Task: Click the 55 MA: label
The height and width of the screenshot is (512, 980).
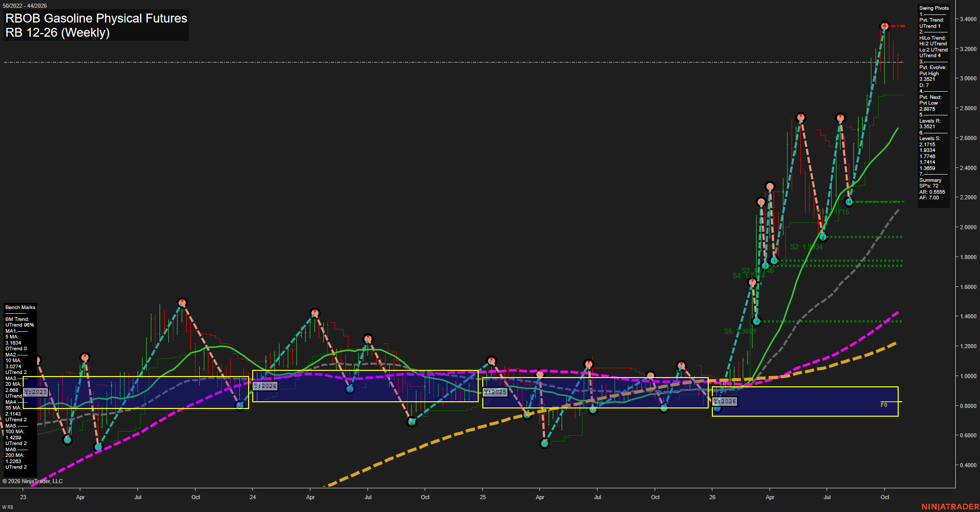Action: point(13,408)
